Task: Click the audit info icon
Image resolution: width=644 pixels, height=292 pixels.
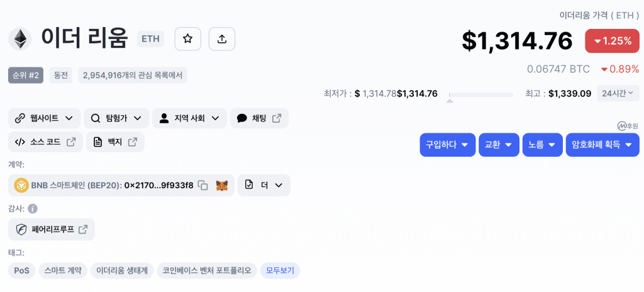Action: 33,208
